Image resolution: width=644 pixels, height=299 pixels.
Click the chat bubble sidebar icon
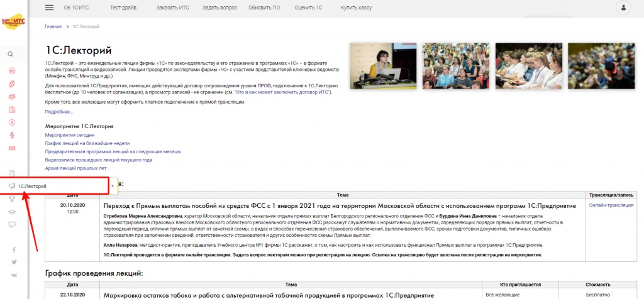coord(12,224)
